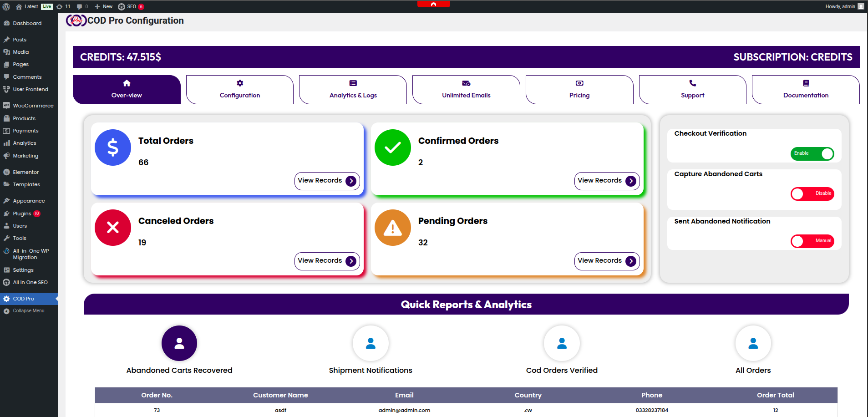The height and width of the screenshot is (417, 868).
Task: Open COD Pro in the sidebar
Action: [x=29, y=299]
